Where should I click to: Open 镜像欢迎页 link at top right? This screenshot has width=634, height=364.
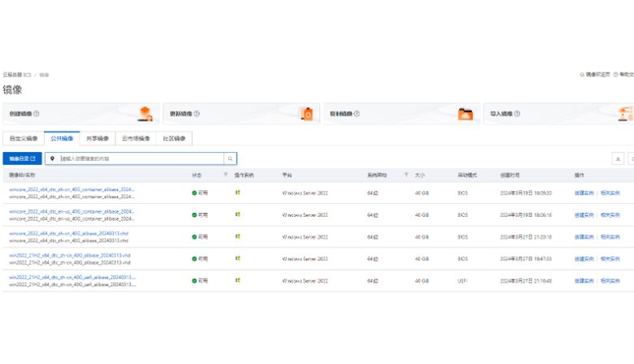pos(598,75)
